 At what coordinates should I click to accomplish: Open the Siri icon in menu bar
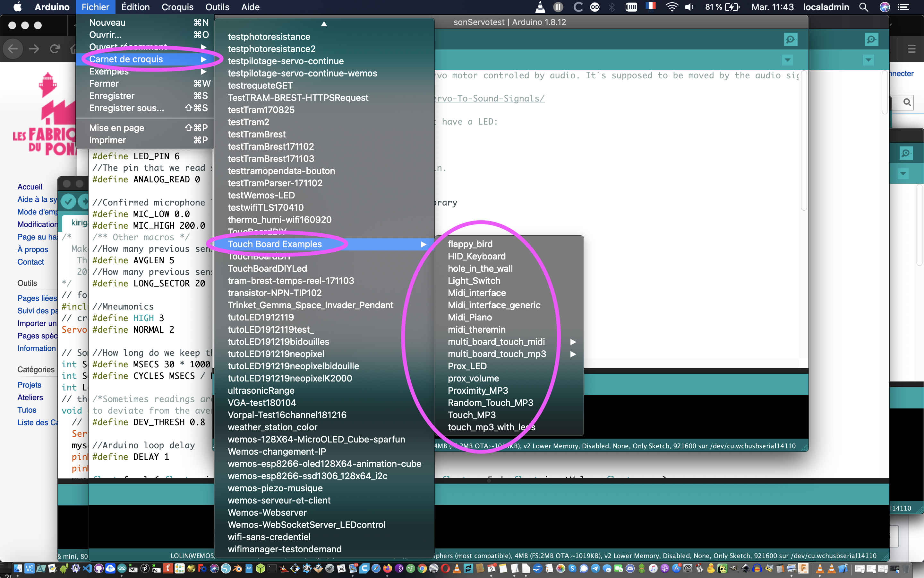885,7
